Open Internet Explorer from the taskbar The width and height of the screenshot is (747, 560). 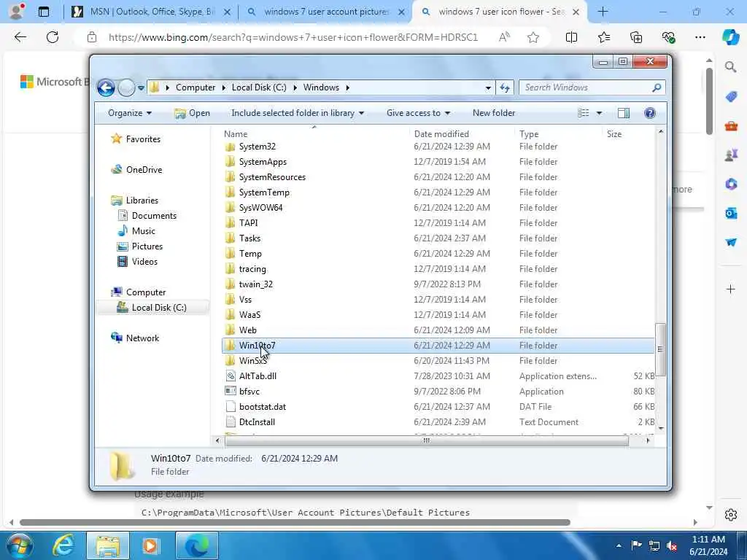click(x=63, y=545)
